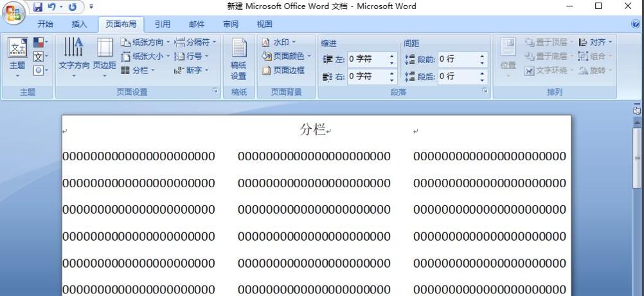This screenshot has width=644, height=296.
Task: Launch the 页面设置 page setup dialog
Action: [x=215, y=91]
